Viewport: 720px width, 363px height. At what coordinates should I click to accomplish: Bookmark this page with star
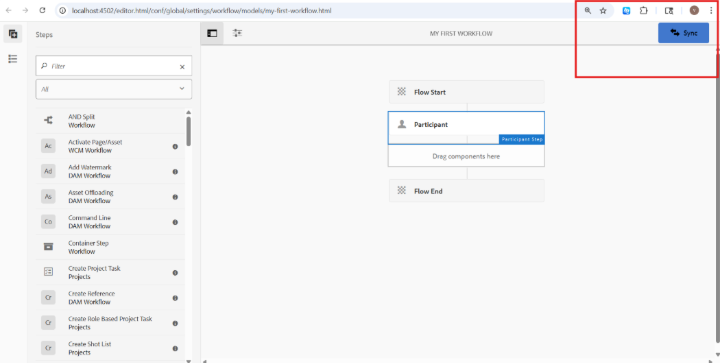click(x=603, y=11)
